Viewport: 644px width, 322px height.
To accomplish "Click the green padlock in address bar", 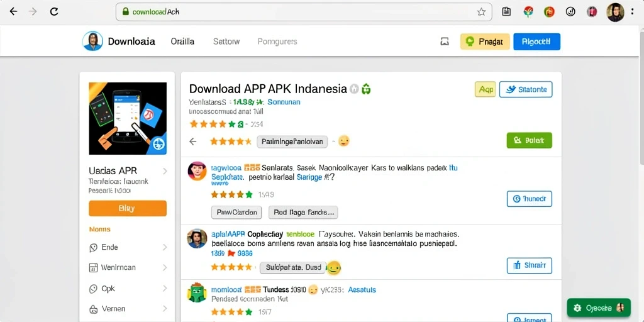I will 126,11.
